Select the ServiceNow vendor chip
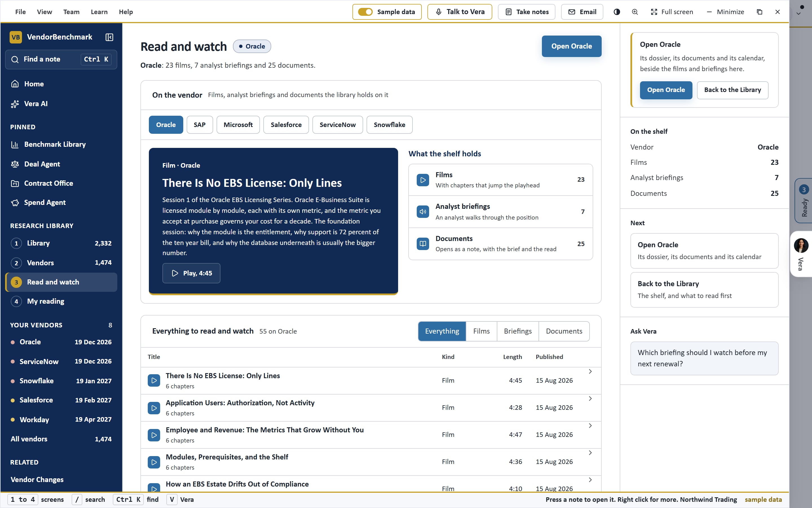Viewport: 812px width, 508px height. pos(337,125)
